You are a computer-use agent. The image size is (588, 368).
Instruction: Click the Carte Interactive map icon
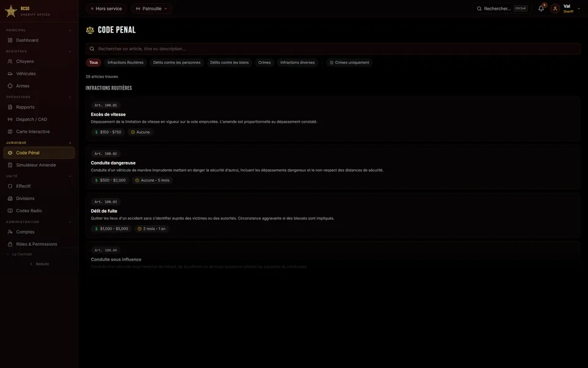pos(10,132)
